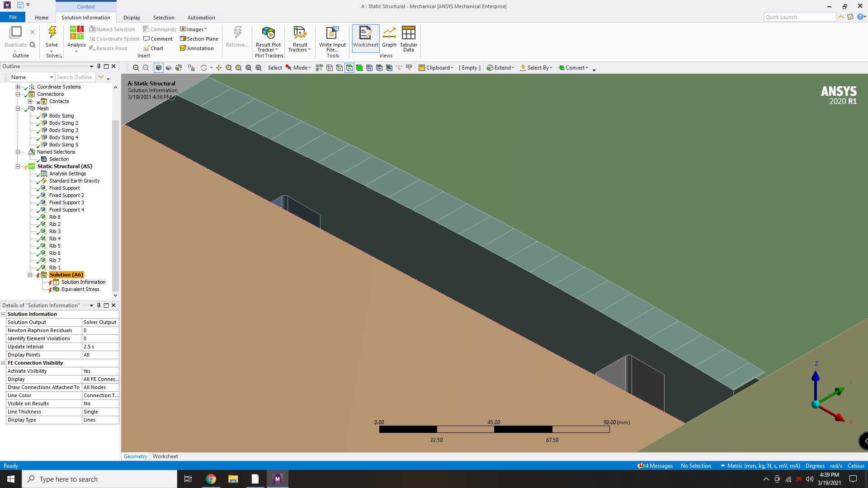Switch to Worksheet tab at bottom
Screen dimensions: 868x488
point(165,456)
